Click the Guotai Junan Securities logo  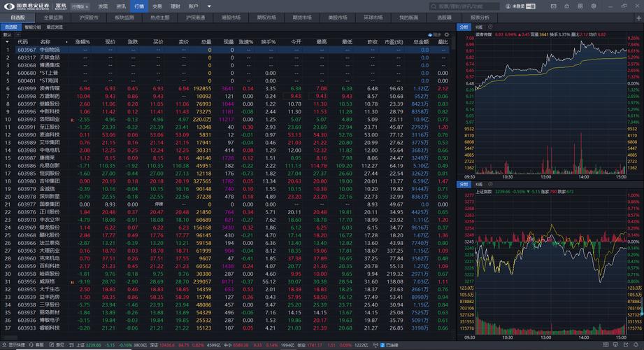click(27, 6)
